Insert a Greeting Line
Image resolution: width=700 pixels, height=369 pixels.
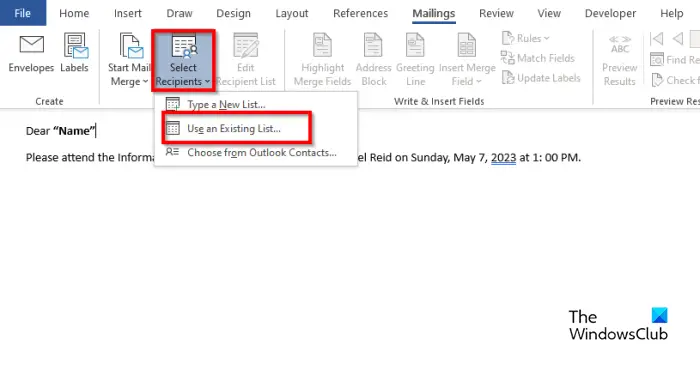click(x=415, y=60)
